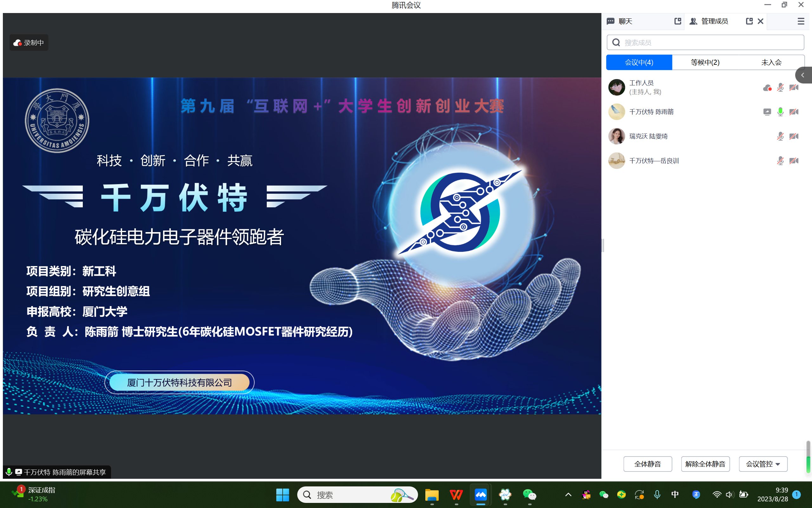This screenshot has width=812, height=508.
Task: Click the 搜索成员 search field
Action: (x=705, y=42)
